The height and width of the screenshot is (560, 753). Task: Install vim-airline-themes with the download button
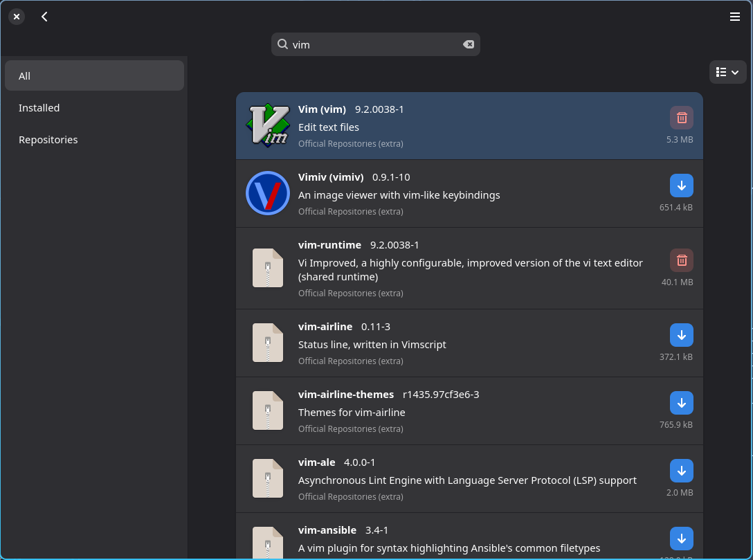(681, 403)
